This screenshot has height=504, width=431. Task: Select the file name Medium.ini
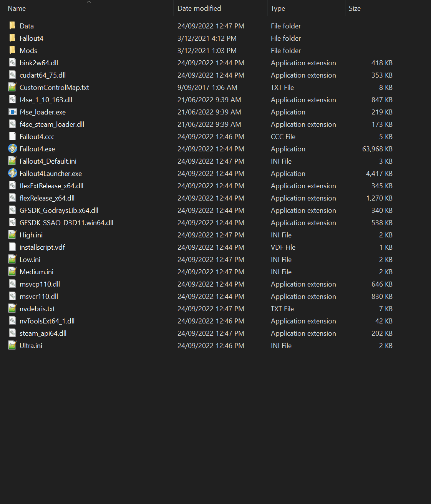[36, 272]
